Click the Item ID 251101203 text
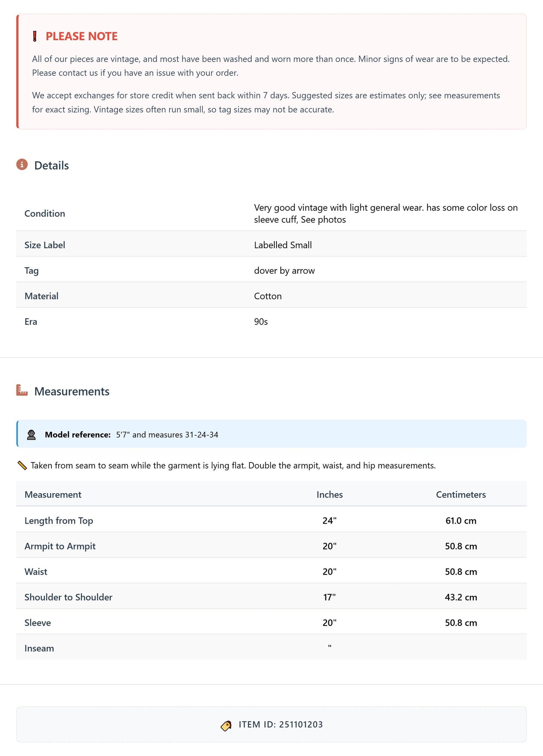Image resolution: width=543 pixels, height=756 pixels. tap(281, 724)
